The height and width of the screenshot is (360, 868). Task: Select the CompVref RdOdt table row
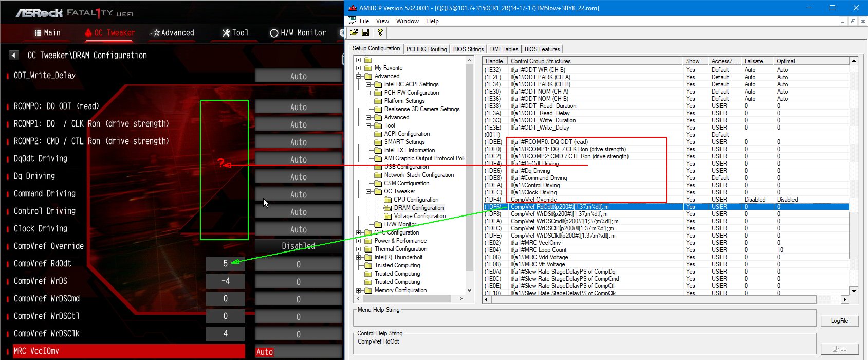(666, 207)
